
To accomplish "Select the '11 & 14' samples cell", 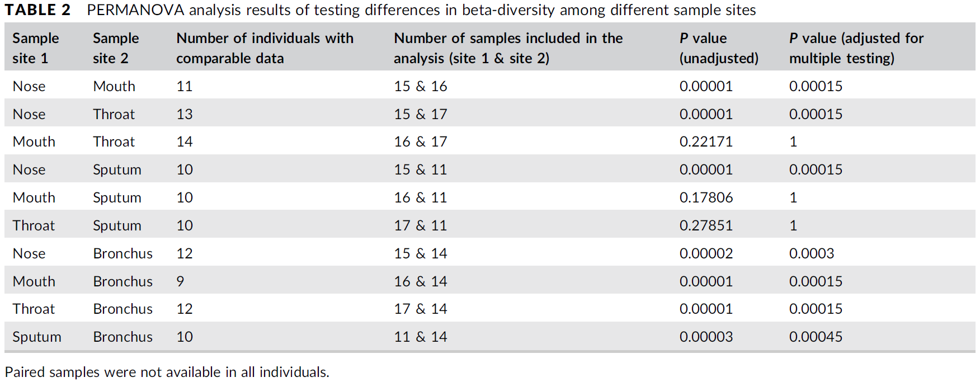I will (x=420, y=337).
